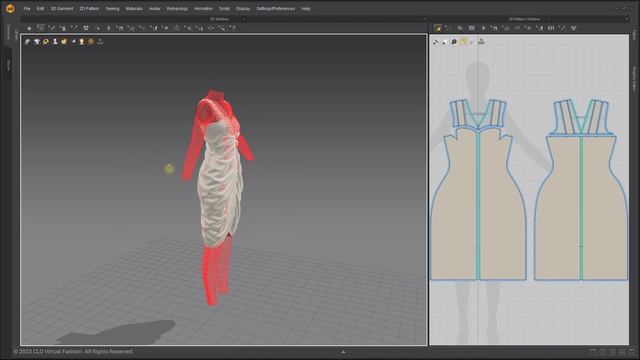Select the yellow highlighted Edit Pattern tool in 2D toolbar
Image resolution: width=640 pixels, height=360 pixels.
(x=438, y=28)
